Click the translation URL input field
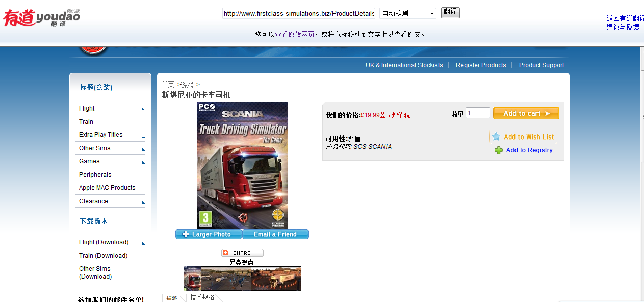The width and height of the screenshot is (644, 302). [x=299, y=13]
